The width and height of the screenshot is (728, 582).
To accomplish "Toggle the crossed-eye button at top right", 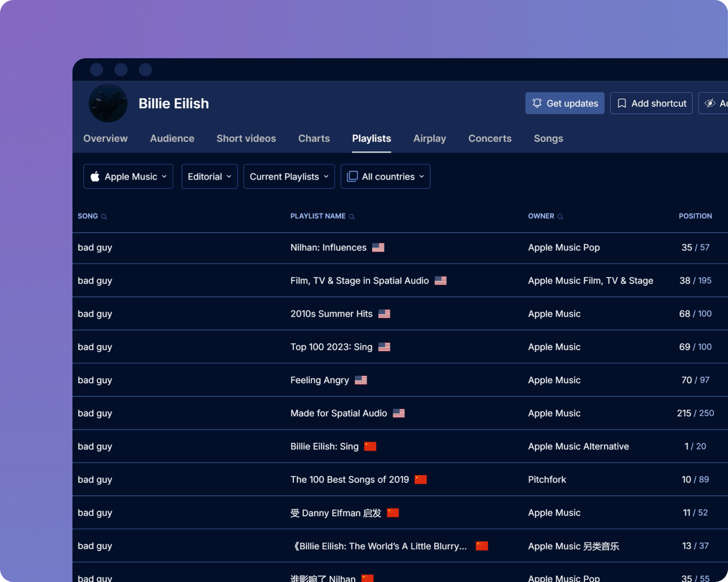I will click(710, 103).
